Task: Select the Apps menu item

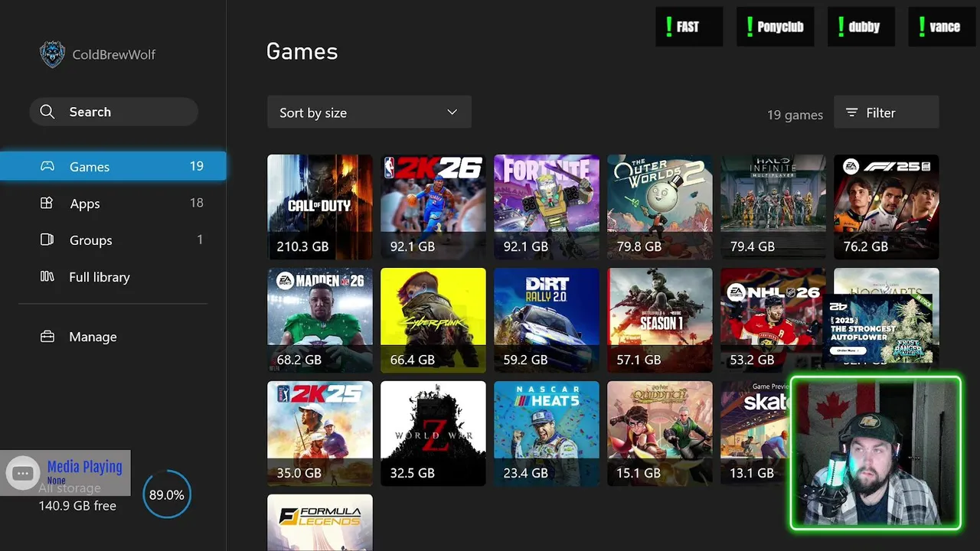Action: coord(113,203)
